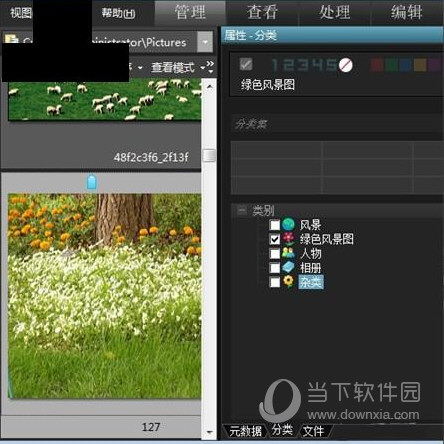This screenshot has width=444, height=444.
Task: Pick the blue color label
Action: coord(405,65)
